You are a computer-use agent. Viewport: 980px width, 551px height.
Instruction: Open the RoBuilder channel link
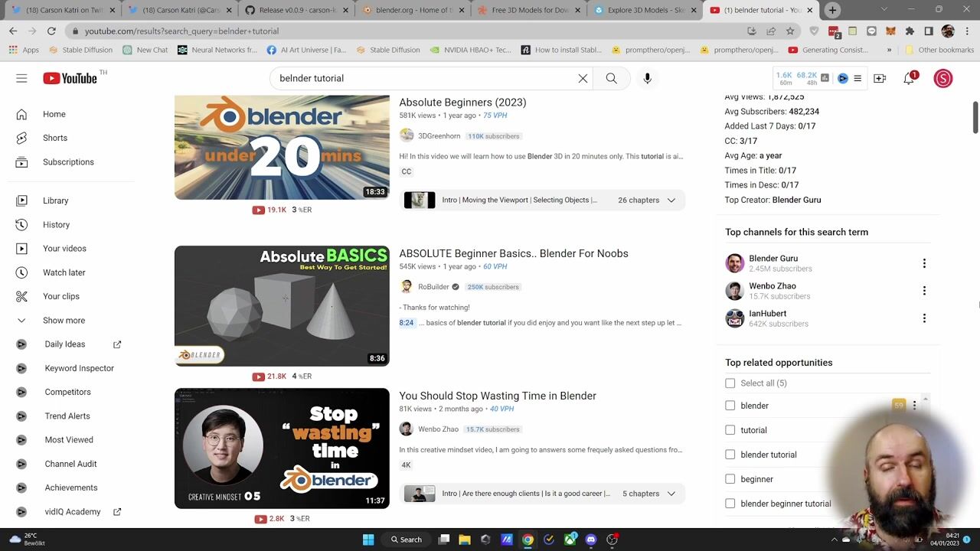433,287
